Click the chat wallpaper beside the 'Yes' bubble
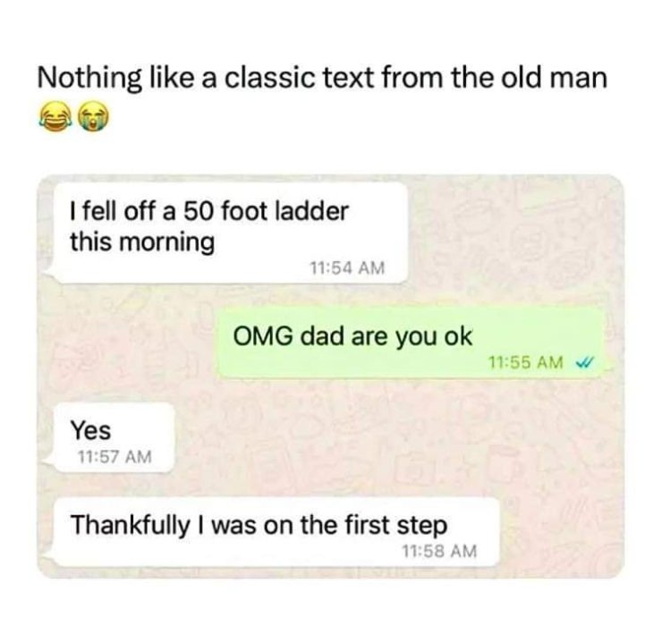Image resolution: width=662 pixels, height=644 pixels. (x=338, y=437)
